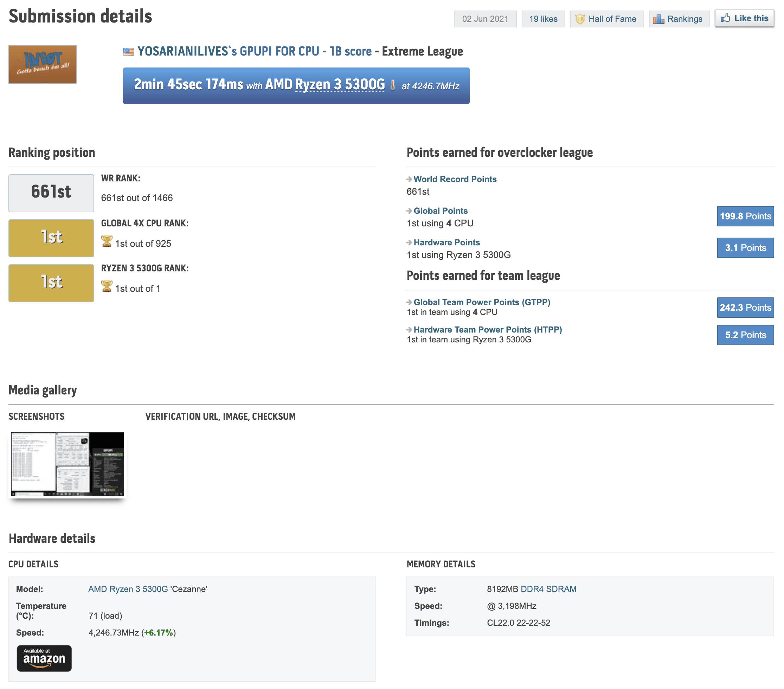This screenshot has height=689, width=784.
Task: Click the AMD Ryzen 3 5300G model link
Action: point(128,589)
